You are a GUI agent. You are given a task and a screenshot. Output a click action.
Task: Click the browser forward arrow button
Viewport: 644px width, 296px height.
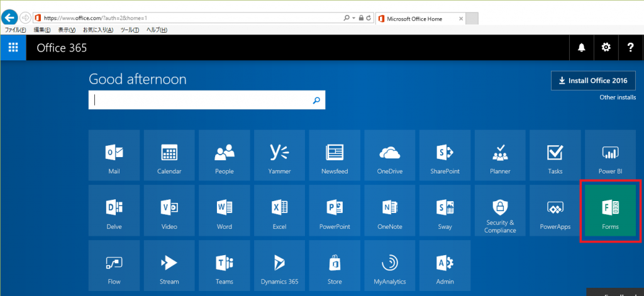(25, 18)
